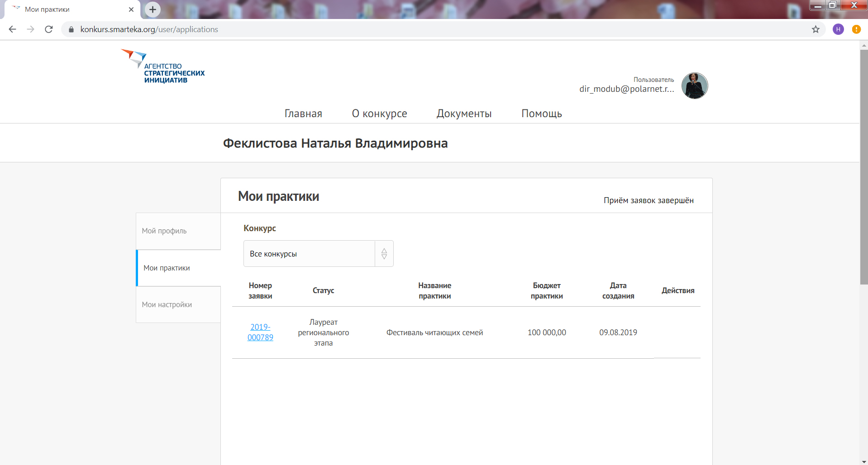Bookmark this page with star icon
868x465 pixels.
(816, 29)
